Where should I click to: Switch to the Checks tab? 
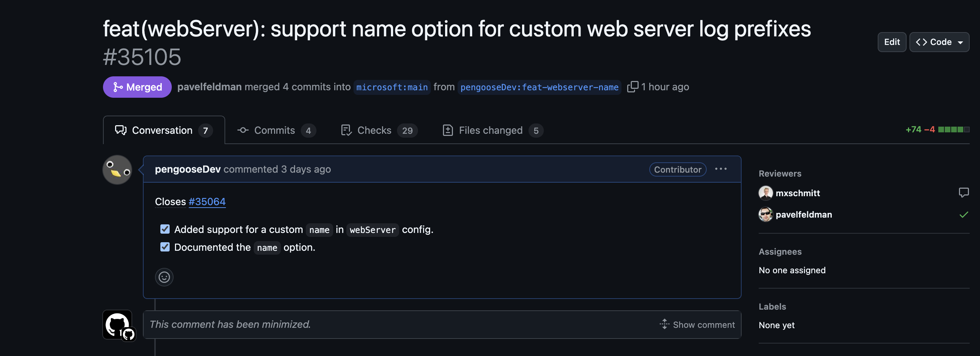(x=379, y=130)
